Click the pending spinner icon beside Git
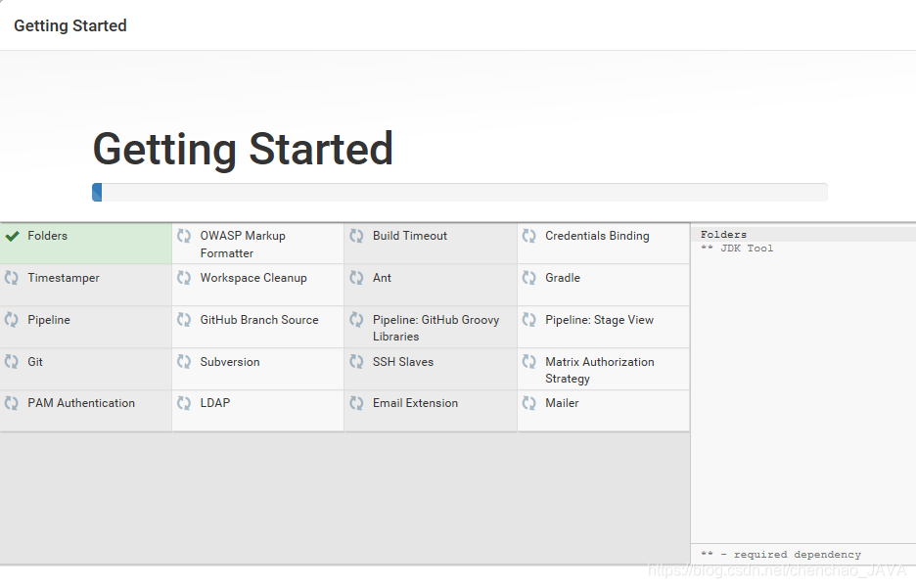This screenshot has height=588, width=916. (12, 362)
